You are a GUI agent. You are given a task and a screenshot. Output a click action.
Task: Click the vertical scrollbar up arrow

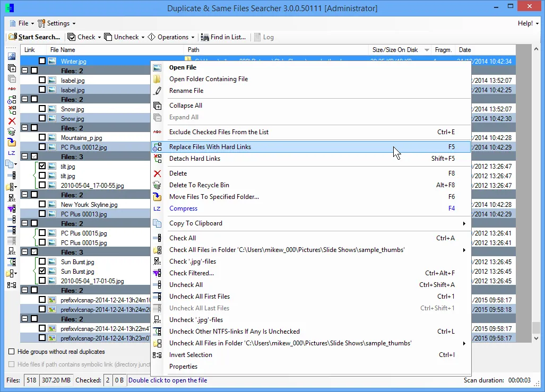[536, 49]
